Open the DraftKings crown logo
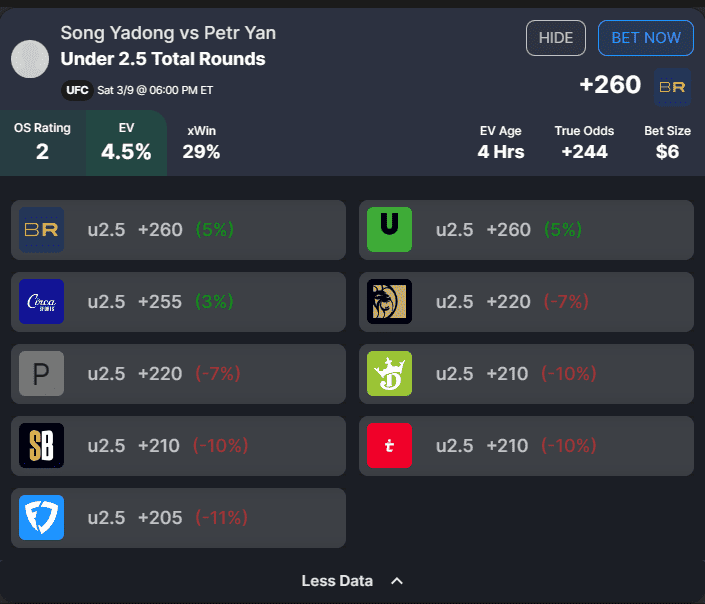The image size is (705, 604). click(x=389, y=374)
